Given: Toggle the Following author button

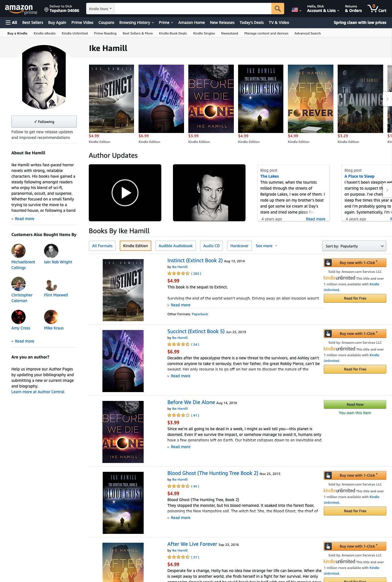Looking at the screenshot, I should 44,122.
